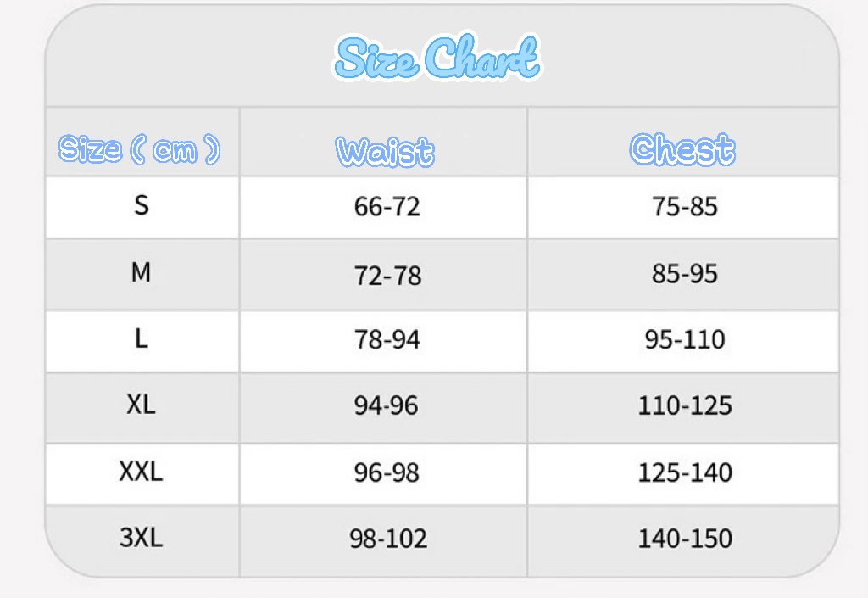Image resolution: width=868 pixels, height=598 pixels.
Task: Select the Size (cm) column header
Action: tap(140, 149)
